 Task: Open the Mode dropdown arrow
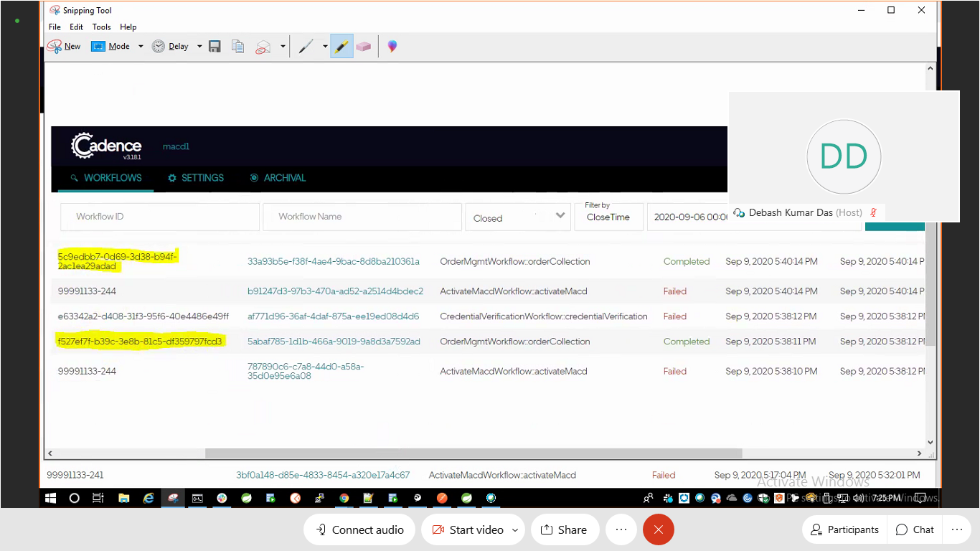coord(141,46)
